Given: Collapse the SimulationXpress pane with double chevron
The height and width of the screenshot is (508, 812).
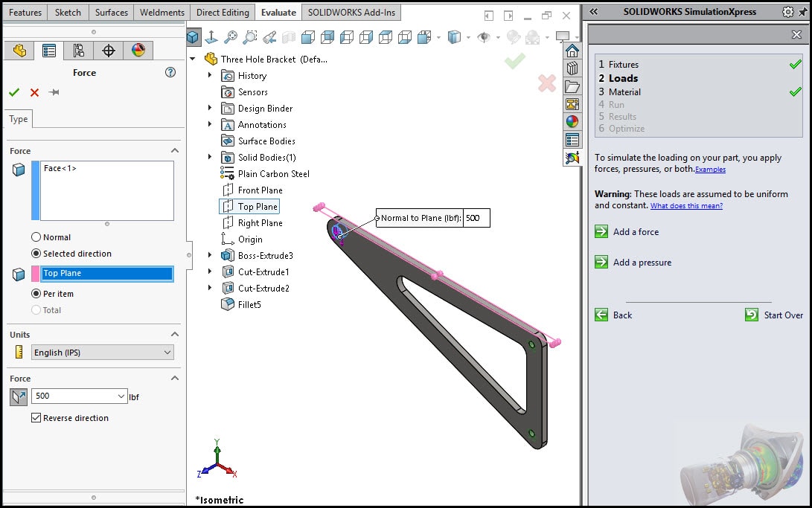Looking at the screenshot, I should click(593, 11).
